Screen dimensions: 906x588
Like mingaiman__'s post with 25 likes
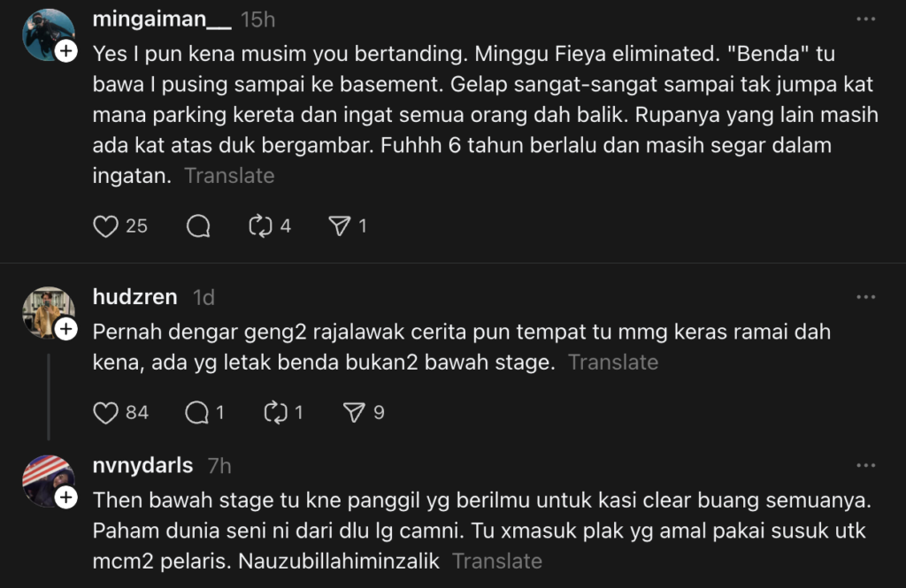point(106,226)
